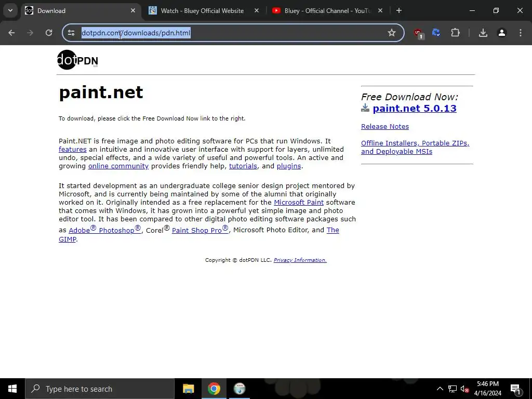Screen dimensions: 532x399
Task: Open the network status tray icon
Action: point(453,389)
